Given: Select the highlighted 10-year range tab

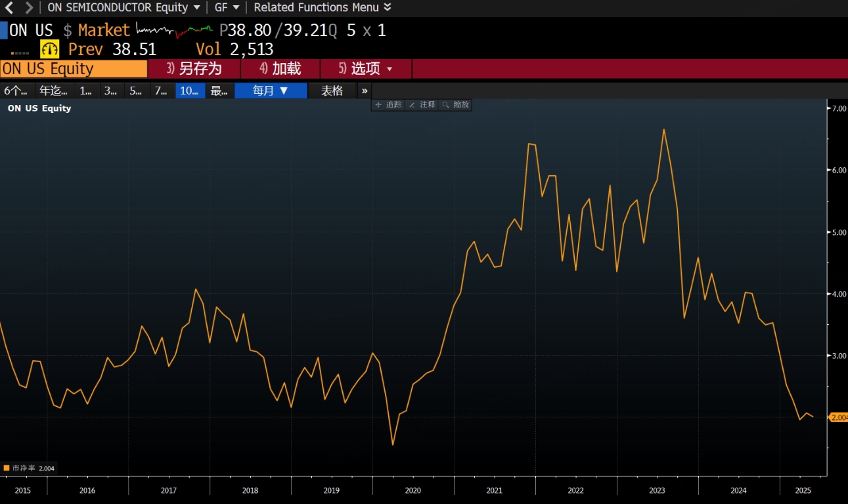Looking at the screenshot, I should pyautogui.click(x=190, y=91).
